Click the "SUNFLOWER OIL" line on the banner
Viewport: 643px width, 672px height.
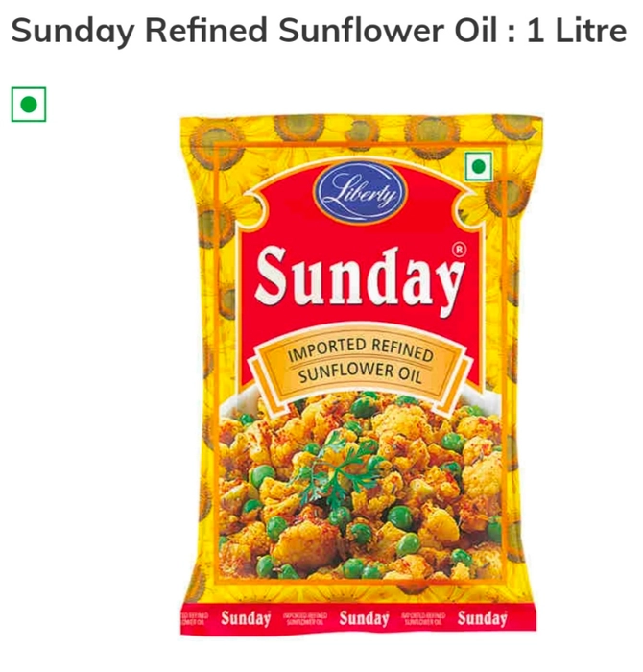[360, 373]
